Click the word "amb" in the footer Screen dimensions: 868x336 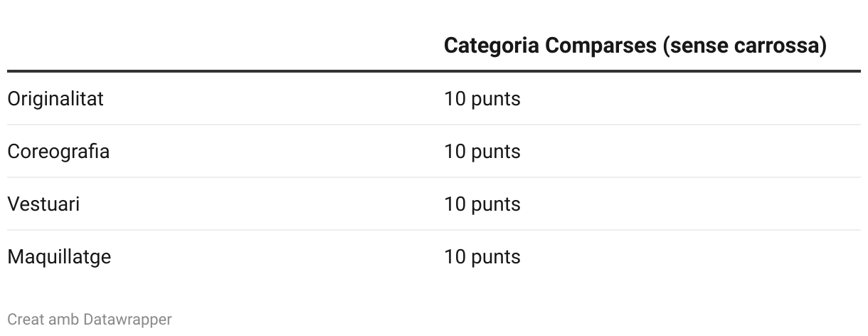[64, 320]
